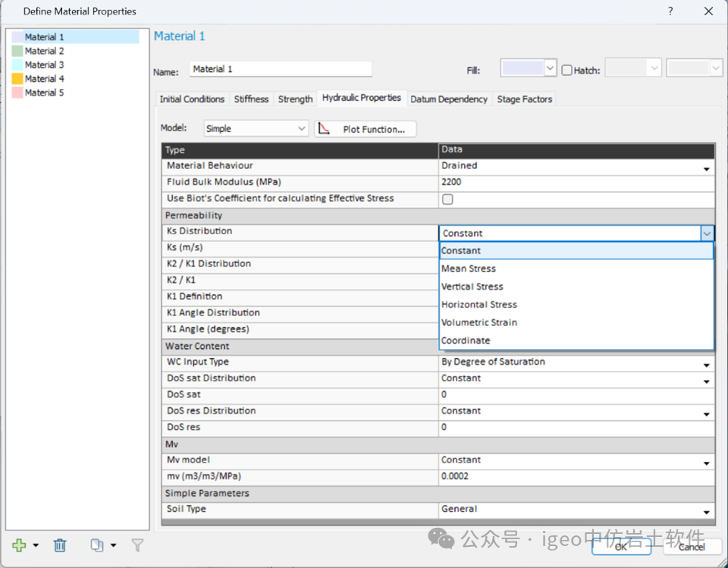Image resolution: width=728 pixels, height=568 pixels.
Task: Switch to the Stiffness tab
Action: coord(251,99)
